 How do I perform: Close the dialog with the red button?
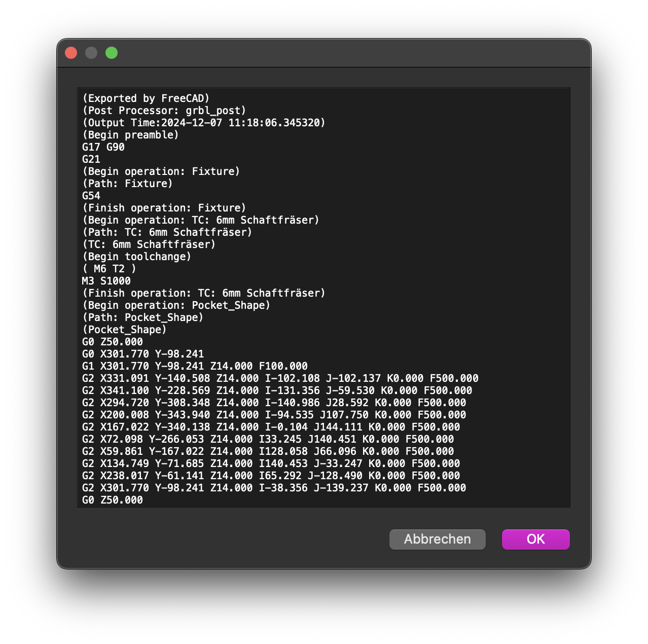tap(71, 53)
